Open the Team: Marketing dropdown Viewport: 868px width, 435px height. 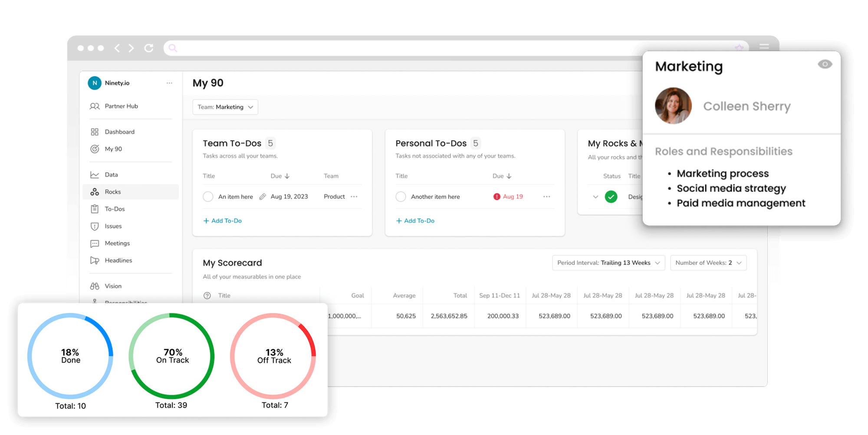pyautogui.click(x=225, y=107)
